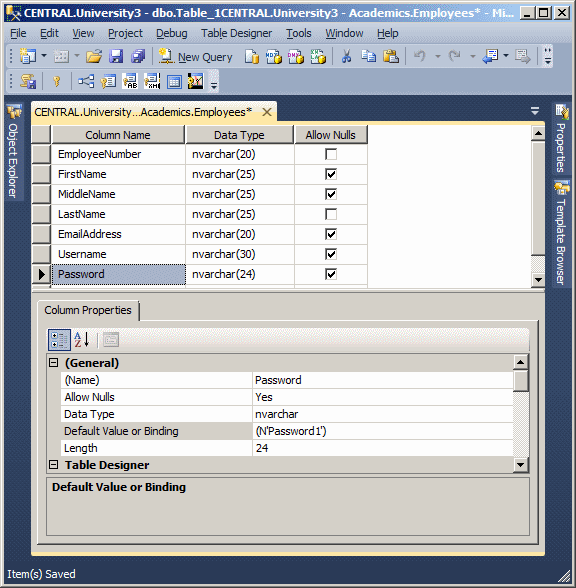Open the active files dropdown arrow
Screen dimensions: 576x588
coord(535,111)
